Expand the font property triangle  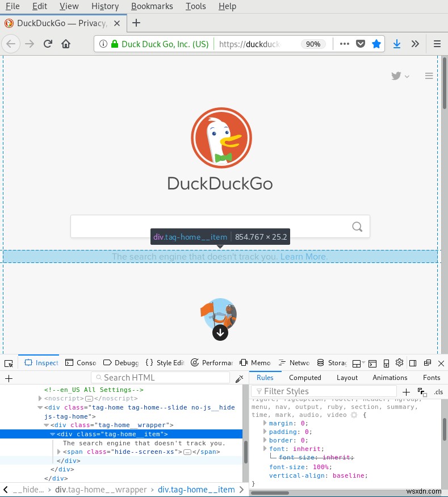265,449
